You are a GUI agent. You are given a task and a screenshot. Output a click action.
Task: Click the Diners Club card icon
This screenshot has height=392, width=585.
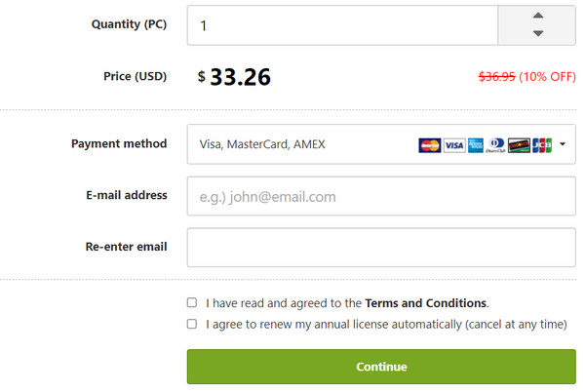pyautogui.click(x=495, y=145)
